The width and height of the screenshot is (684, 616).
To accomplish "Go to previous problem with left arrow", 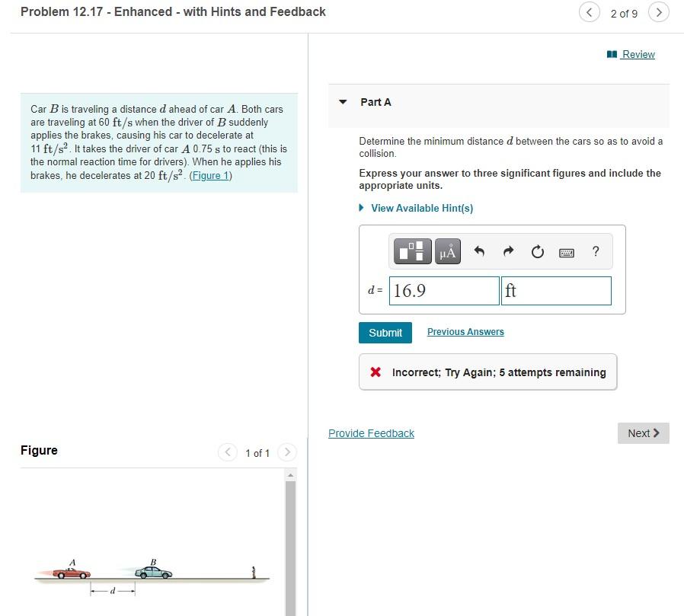I will [589, 12].
